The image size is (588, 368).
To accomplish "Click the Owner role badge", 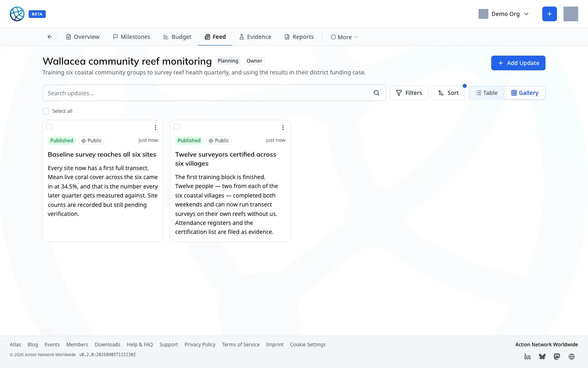I will click(254, 61).
